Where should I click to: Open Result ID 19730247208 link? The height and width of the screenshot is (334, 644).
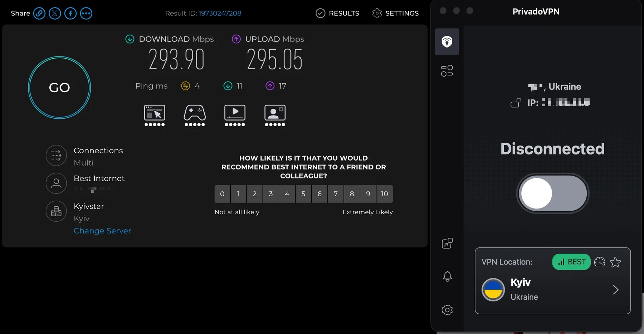pos(220,13)
